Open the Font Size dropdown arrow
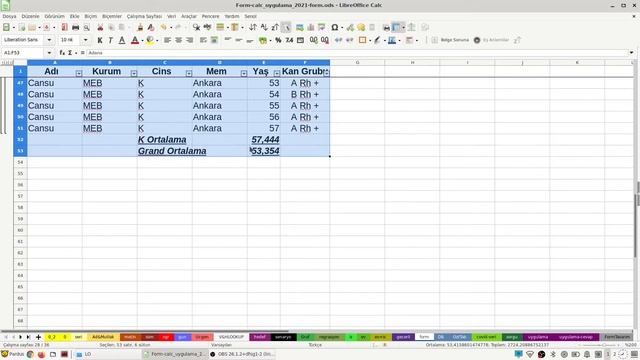Image resolution: width=640 pixels, height=360 pixels. (86, 40)
